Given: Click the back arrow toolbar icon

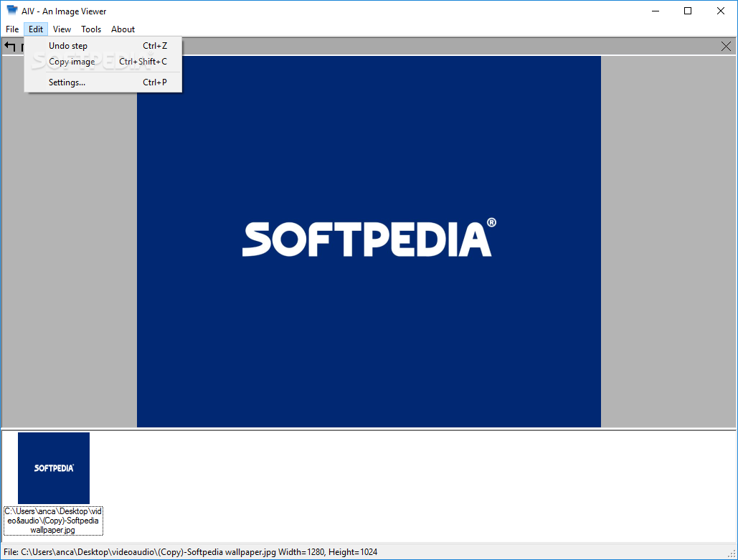Looking at the screenshot, I should (x=10, y=46).
